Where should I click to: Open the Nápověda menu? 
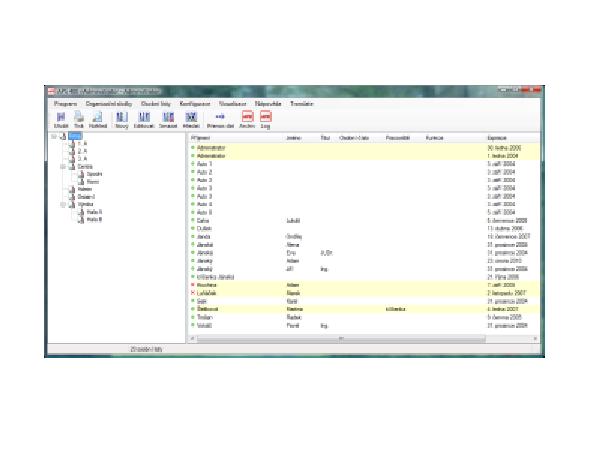coord(268,104)
